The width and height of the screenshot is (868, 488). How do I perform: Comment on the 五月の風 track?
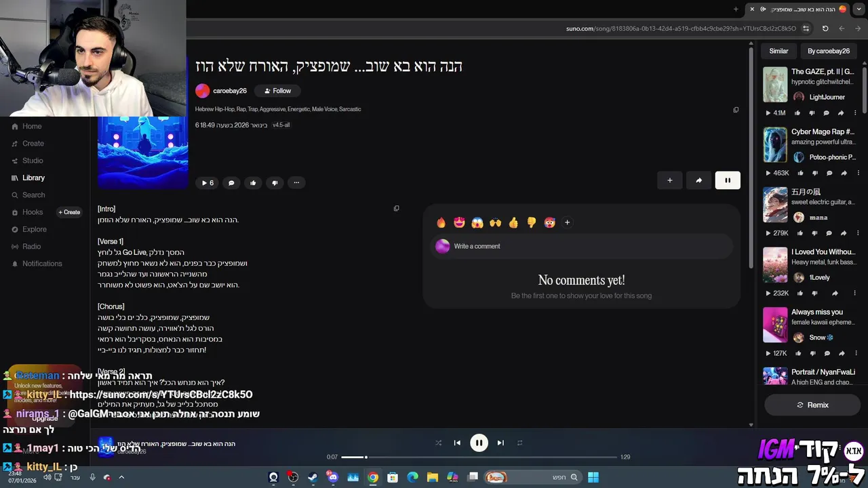click(x=829, y=233)
